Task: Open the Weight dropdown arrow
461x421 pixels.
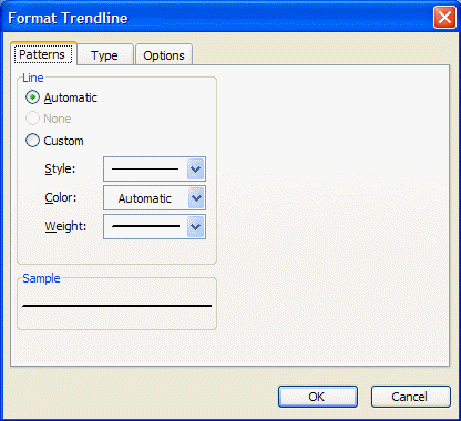Action: (x=196, y=227)
